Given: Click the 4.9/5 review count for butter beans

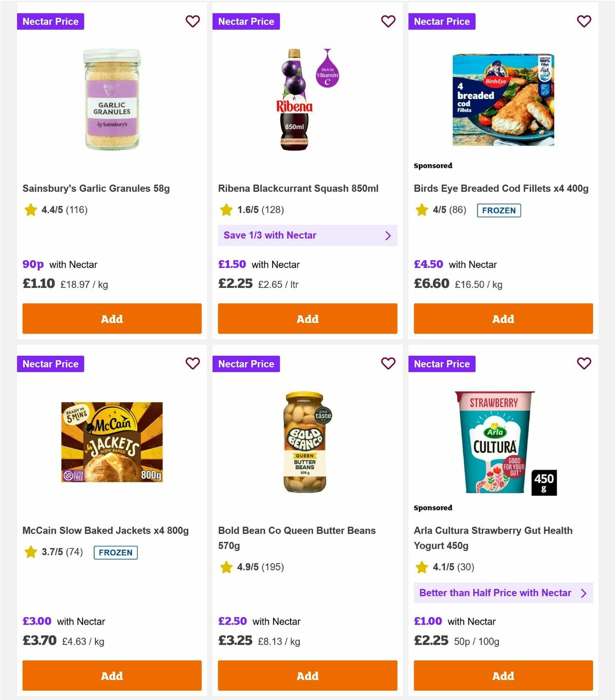Looking at the screenshot, I should (273, 567).
